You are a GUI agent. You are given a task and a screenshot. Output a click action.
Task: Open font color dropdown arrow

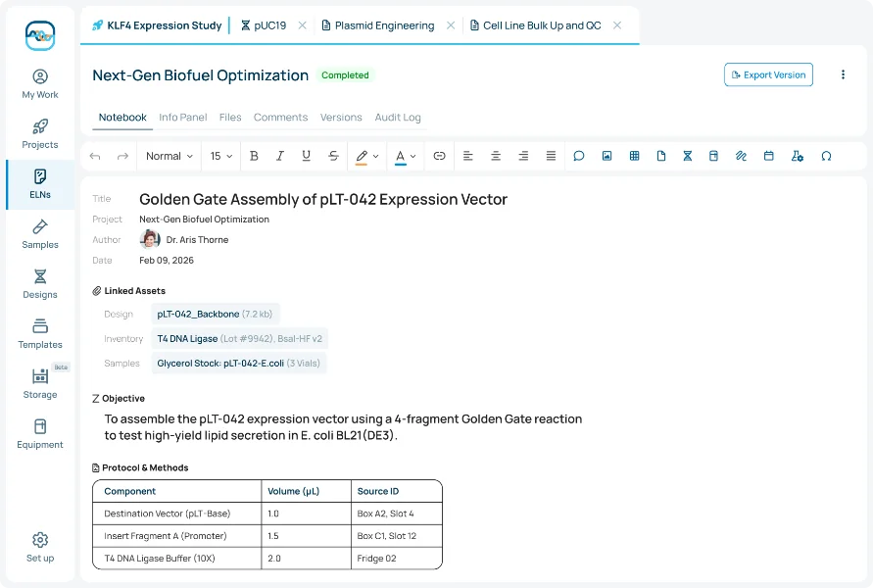click(x=412, y=157)
